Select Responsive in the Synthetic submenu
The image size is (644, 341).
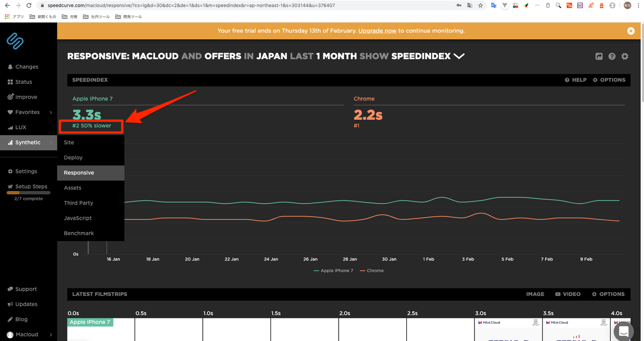point(91,173)
